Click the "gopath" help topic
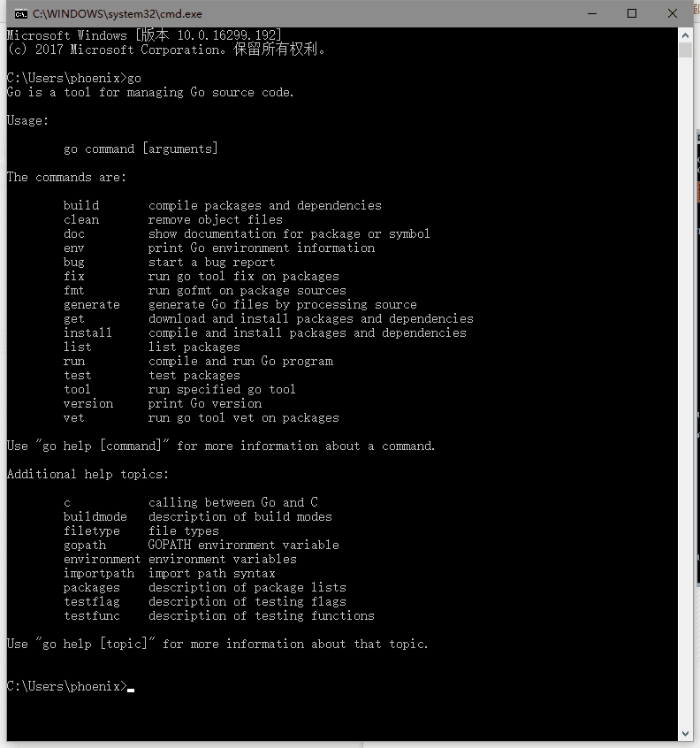Viewport: 700px width, 748px height. 85,546
